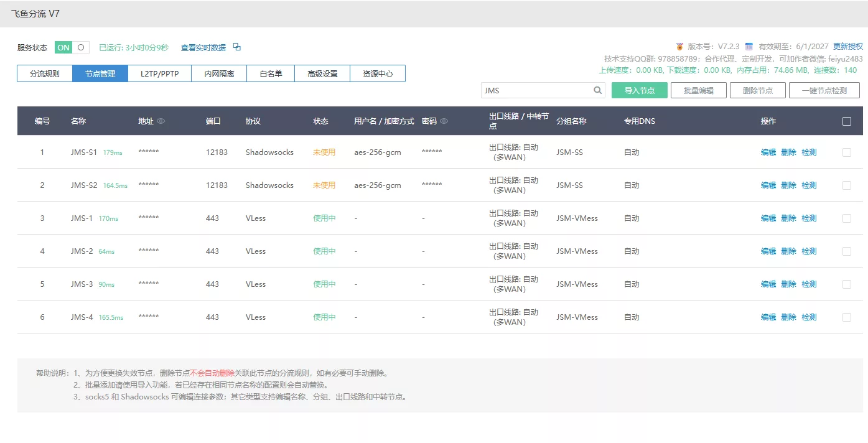This screenshot has height=443, width=868.
Task: Delete the JMS-3 node
Action: coord(788,284)
